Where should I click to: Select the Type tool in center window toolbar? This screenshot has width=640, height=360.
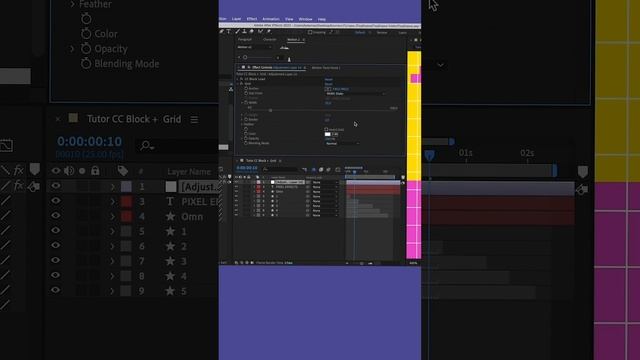point(229,31)
